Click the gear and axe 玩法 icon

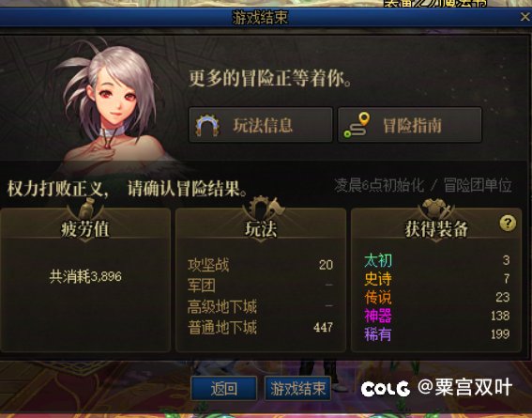(265, 208)
